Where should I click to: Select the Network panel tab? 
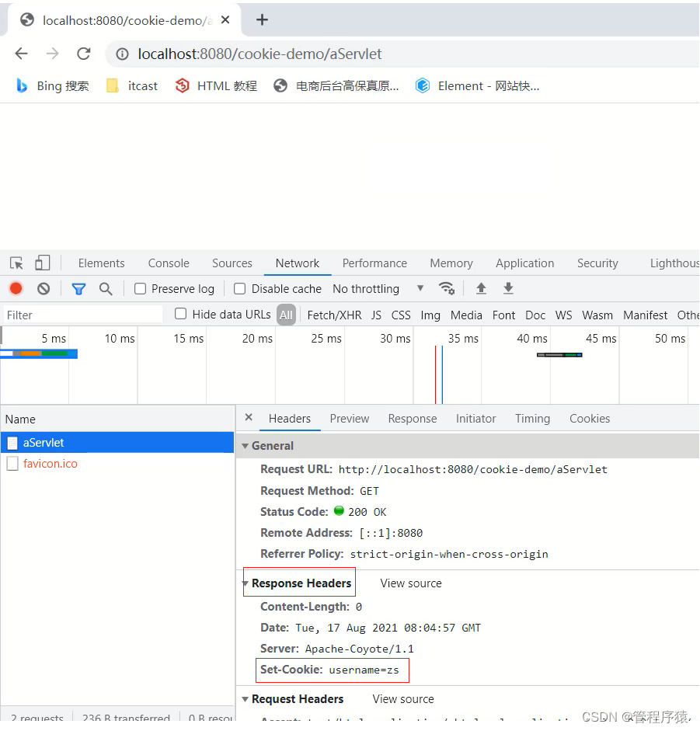(x=297, y=263)
